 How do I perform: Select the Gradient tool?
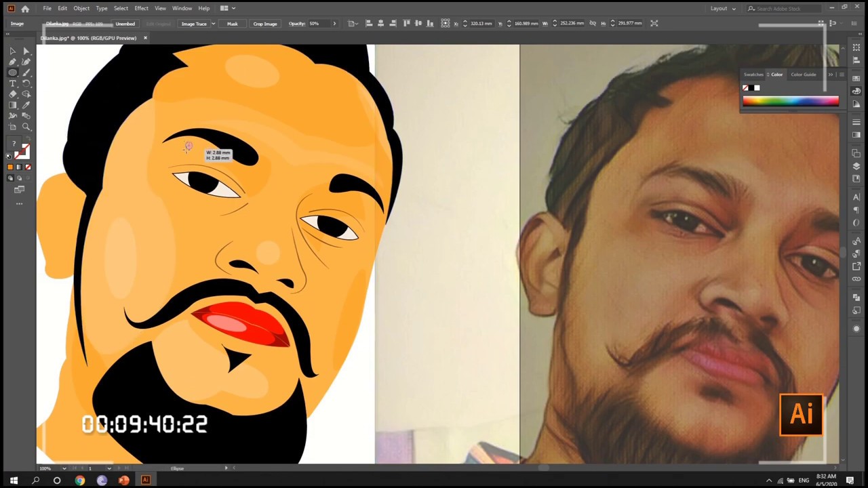coord(12,105)
